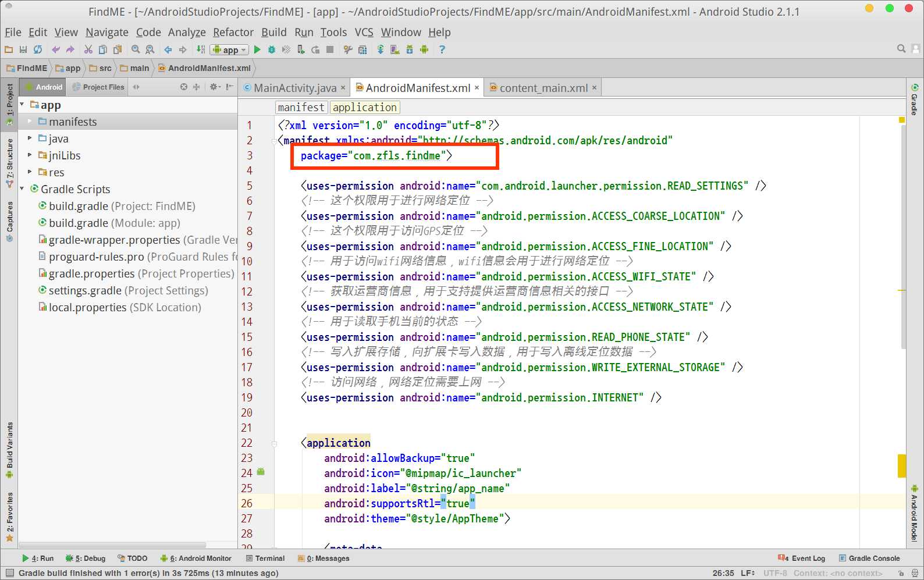Switch to the MainActivity.java tab
Screen dimensions: 924x580
pos(295,88)
